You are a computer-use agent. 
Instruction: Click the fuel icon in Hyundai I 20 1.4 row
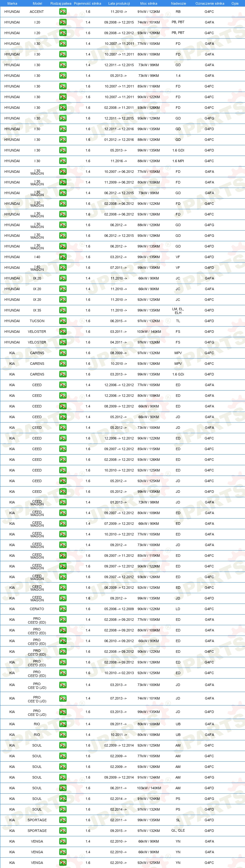point(63,22)
